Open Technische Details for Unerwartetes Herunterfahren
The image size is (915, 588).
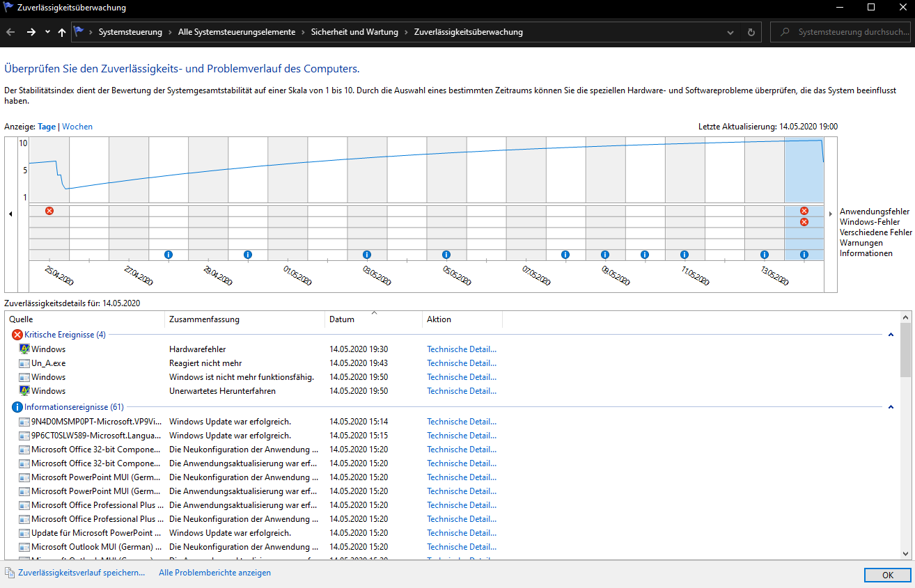click(x=462, y=391)
